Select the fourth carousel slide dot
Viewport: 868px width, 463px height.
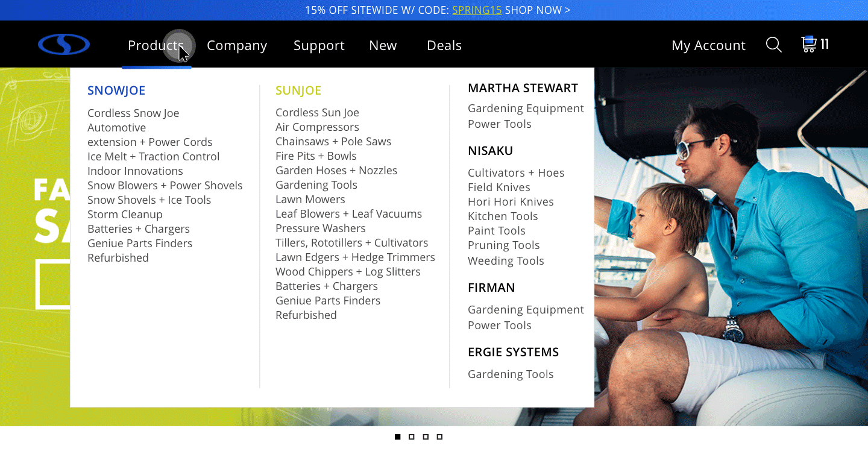(x=439, y=436)
